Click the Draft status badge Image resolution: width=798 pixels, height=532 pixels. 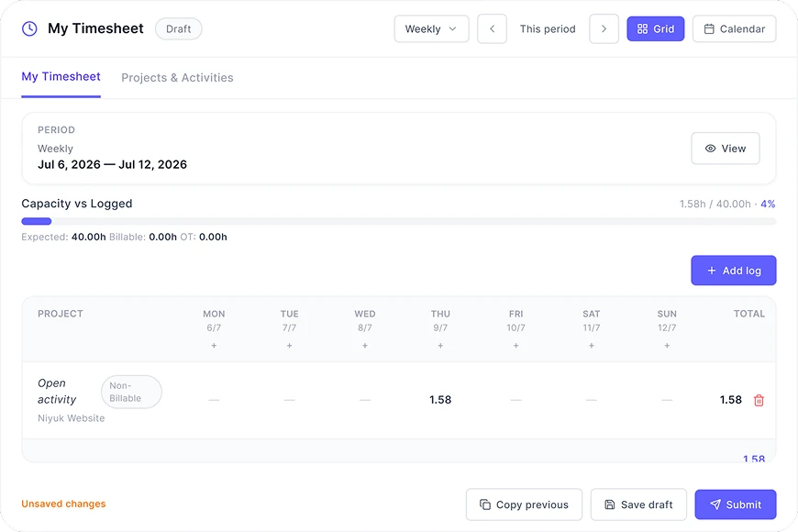tap(179, 29)
